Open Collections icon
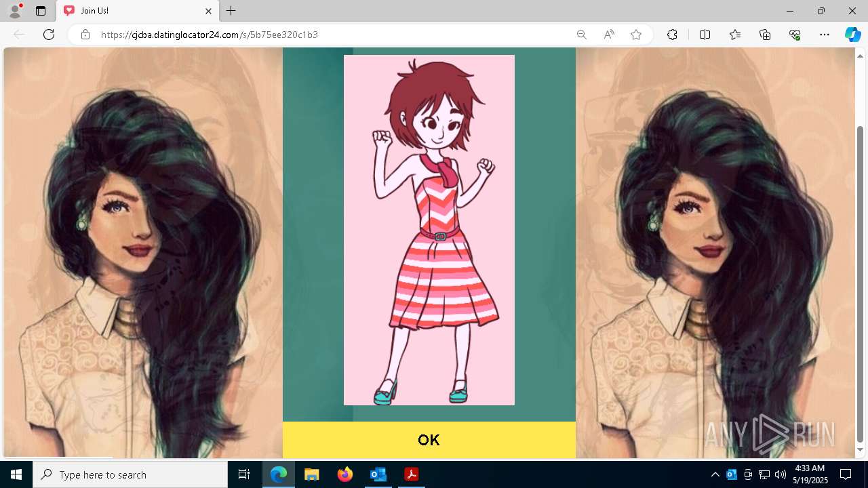Screen dimensions: 868x488 pyautogui.click(x=765, y=35)
